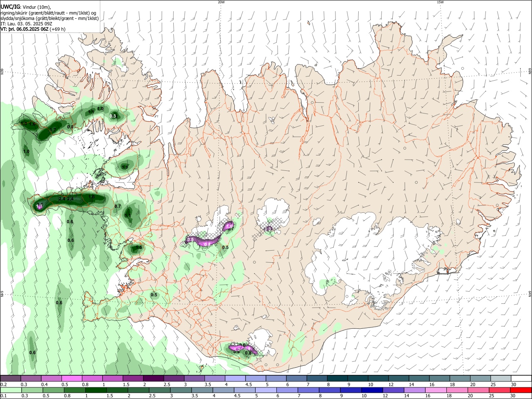Image resolution: width=532 pixels, height=399 pixels.
Task: Click the 'UWC/IG: Vindur (10m)' title text
Action: [x=25, y=7]
